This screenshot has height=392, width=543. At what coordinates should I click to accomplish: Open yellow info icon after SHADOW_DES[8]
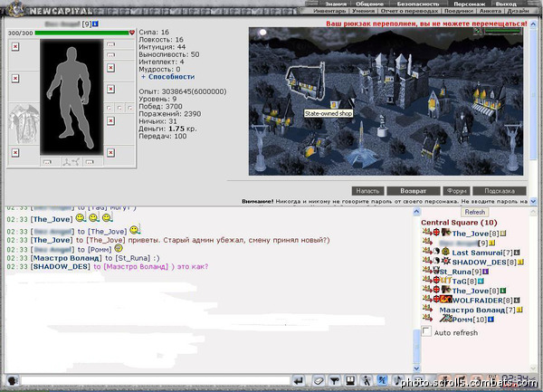click(520, 263)
